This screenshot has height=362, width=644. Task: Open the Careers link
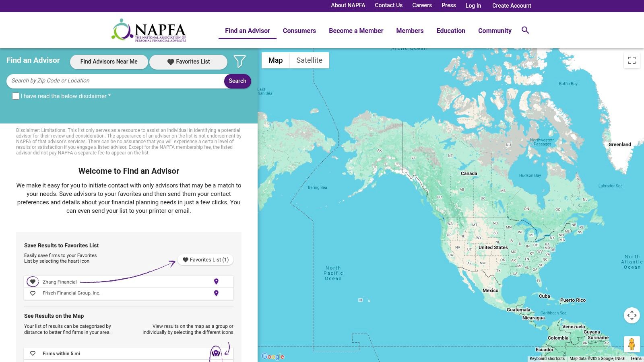[x=422, y=5]
